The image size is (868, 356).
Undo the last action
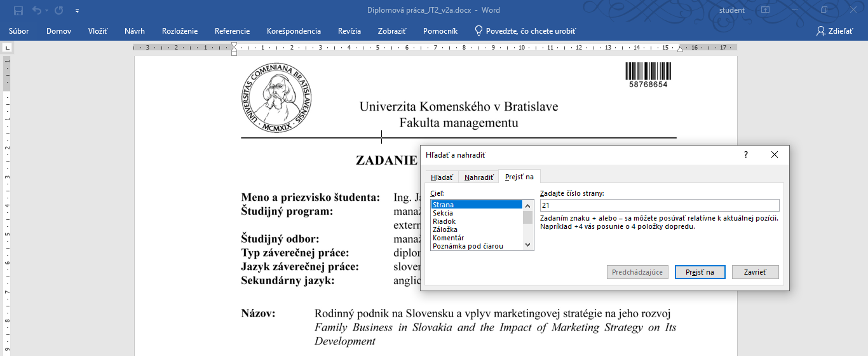click(36, 10)
